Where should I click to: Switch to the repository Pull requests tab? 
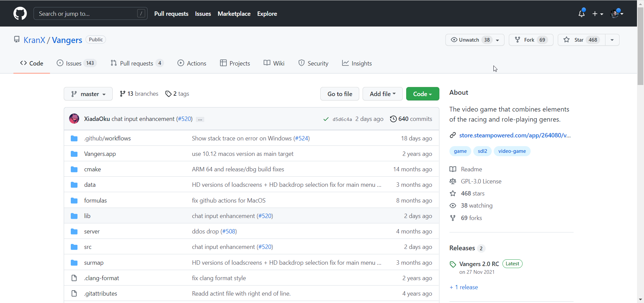coord(137,63)
